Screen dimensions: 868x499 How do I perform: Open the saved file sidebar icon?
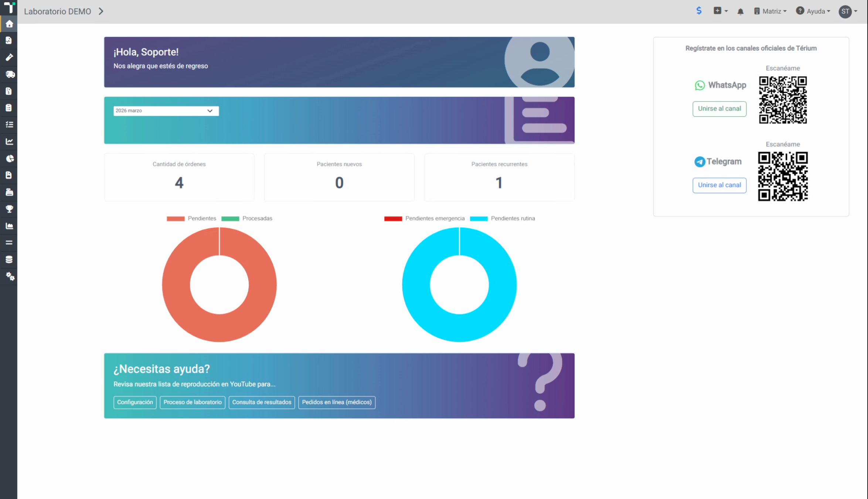pyautogui.click(x=9, y=175)
